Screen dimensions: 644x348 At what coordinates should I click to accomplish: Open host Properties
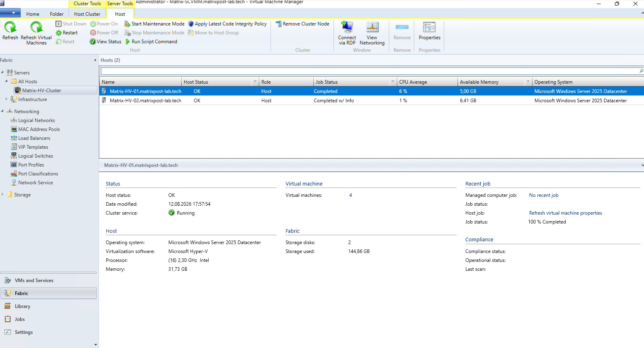tap(430, 32)
